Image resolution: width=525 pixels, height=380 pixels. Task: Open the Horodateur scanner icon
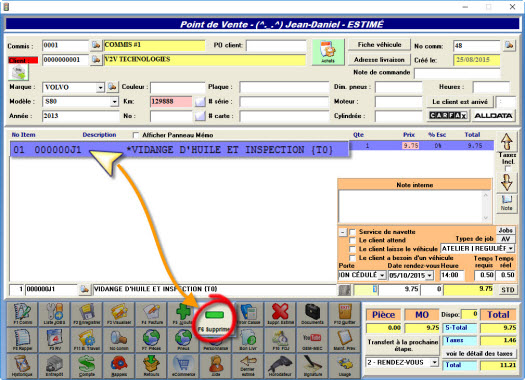tap(280, 366)
